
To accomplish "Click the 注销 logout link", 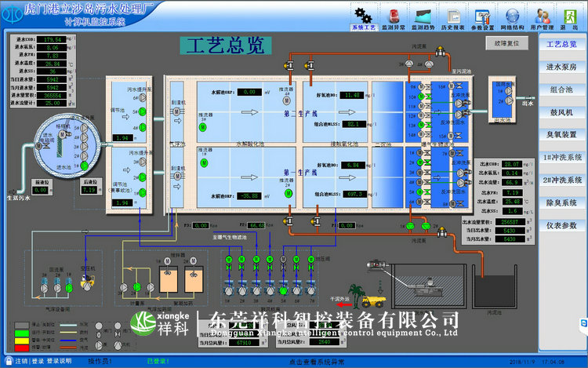I will pyautogui.click(x=17, y=362).
